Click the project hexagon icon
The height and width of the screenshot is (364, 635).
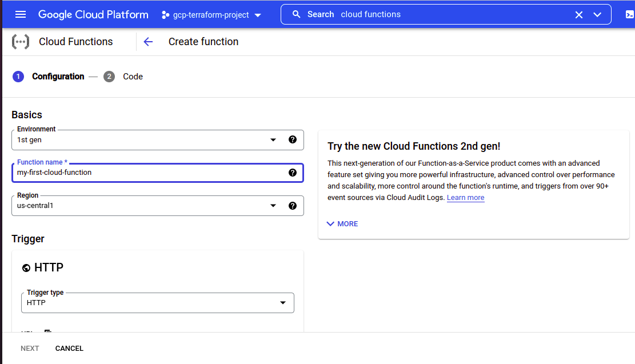click(165, 15)
